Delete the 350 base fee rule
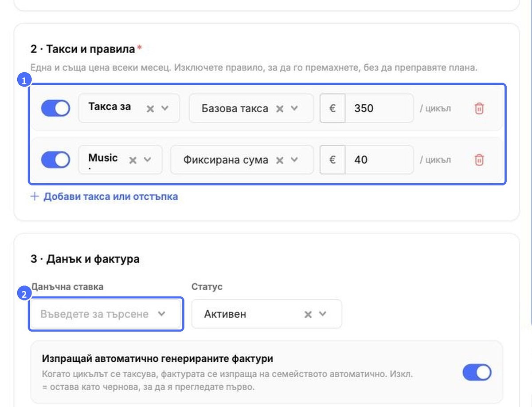The image size is (532, 407). (x=479, y=108)
